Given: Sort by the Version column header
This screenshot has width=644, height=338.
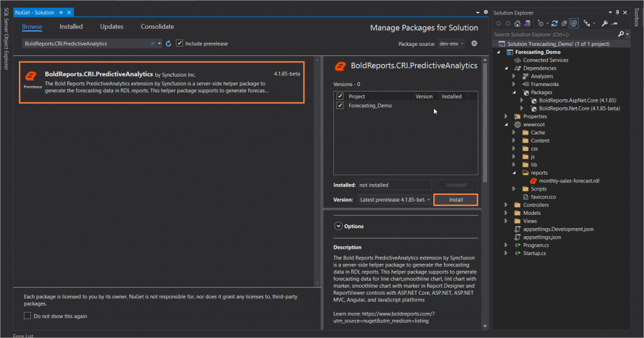Looking at the screenshot, I should click(x=424, y=96).
